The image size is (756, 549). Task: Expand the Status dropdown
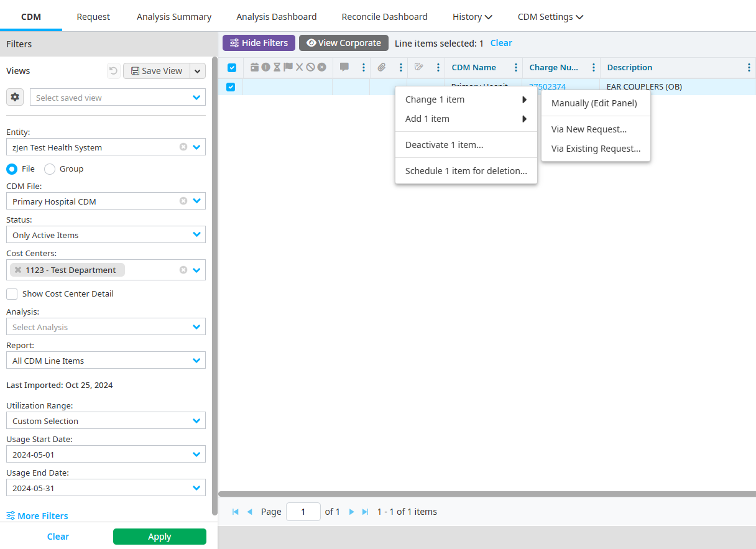(x=196, y=235)
